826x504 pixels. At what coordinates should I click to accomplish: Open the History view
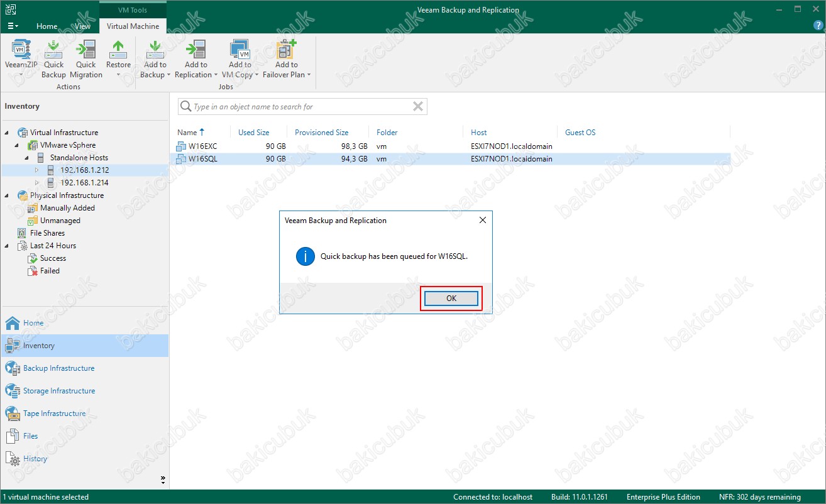click(x=84, y=459)
